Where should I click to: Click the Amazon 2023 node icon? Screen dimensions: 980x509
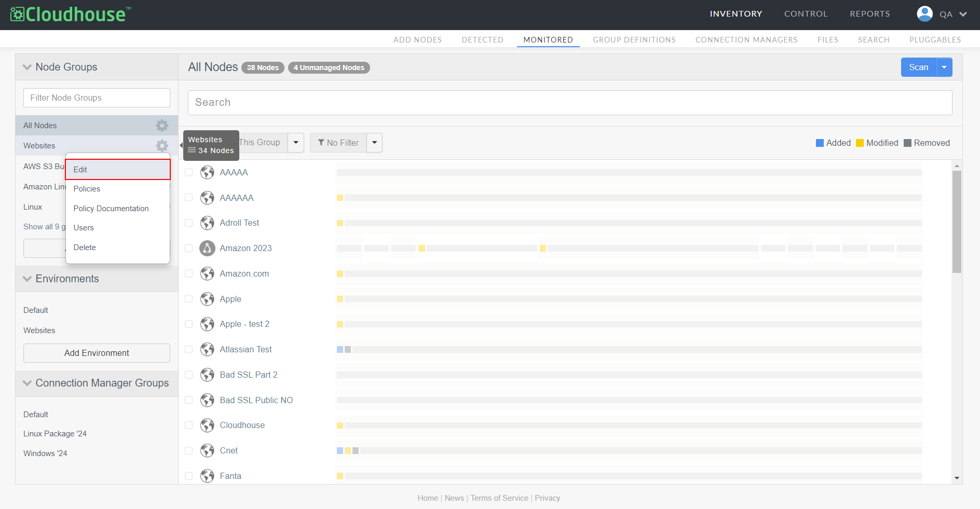pos(207,248)
